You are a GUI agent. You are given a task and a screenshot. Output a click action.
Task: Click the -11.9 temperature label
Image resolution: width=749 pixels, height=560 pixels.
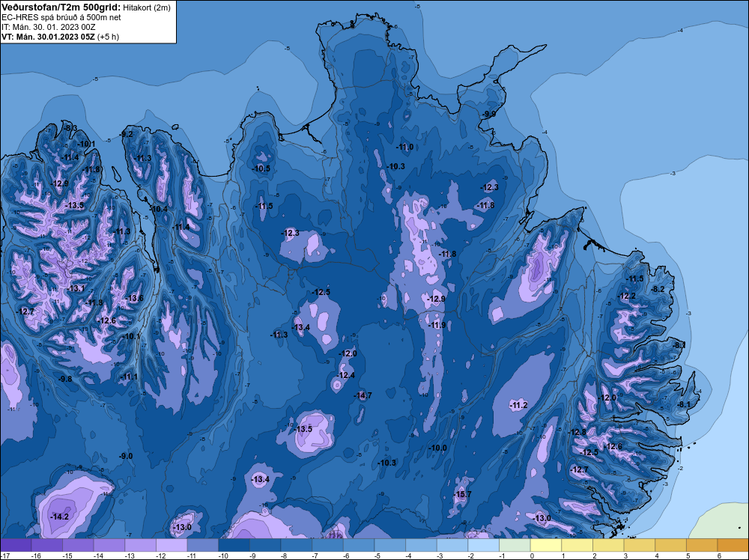click(437, 325)
